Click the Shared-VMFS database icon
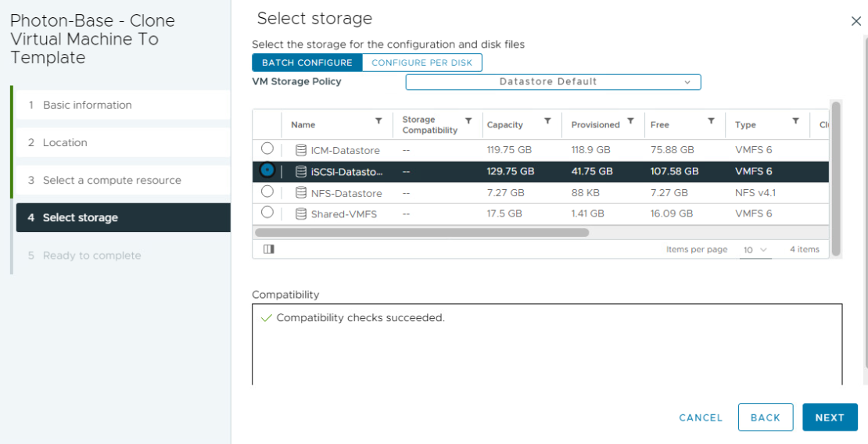This screenshot has width=868, height=444. pyautogui.click(x=301, y=213)
